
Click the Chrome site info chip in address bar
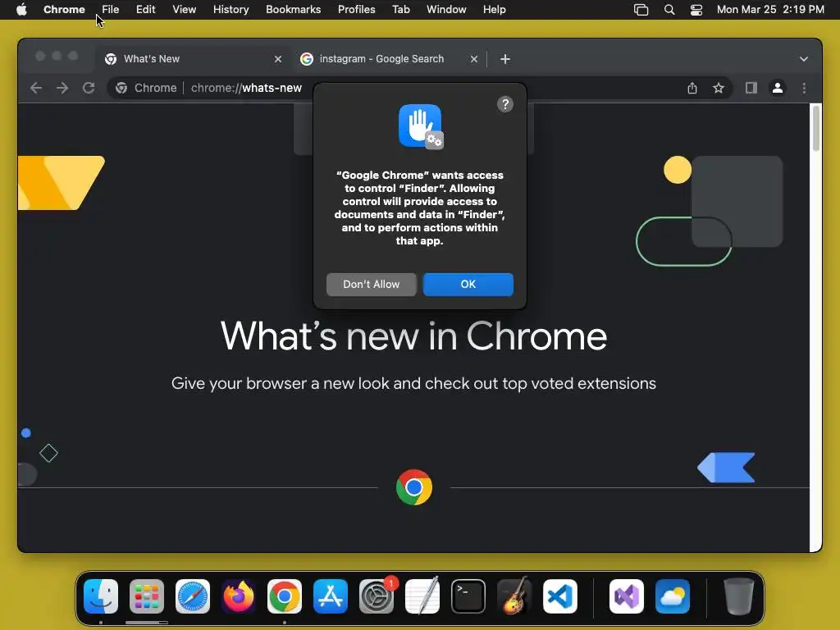point(146,88)
